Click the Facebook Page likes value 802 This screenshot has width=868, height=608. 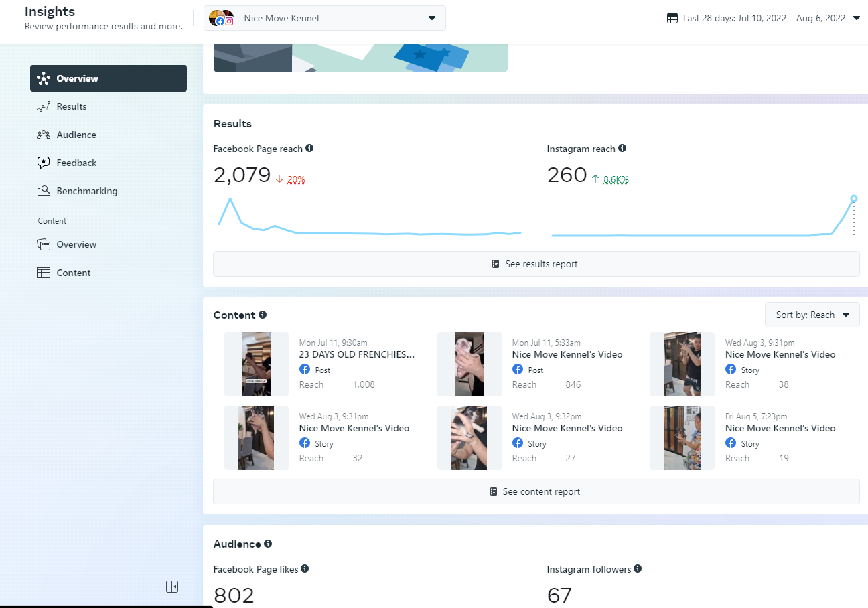[234, 595]
